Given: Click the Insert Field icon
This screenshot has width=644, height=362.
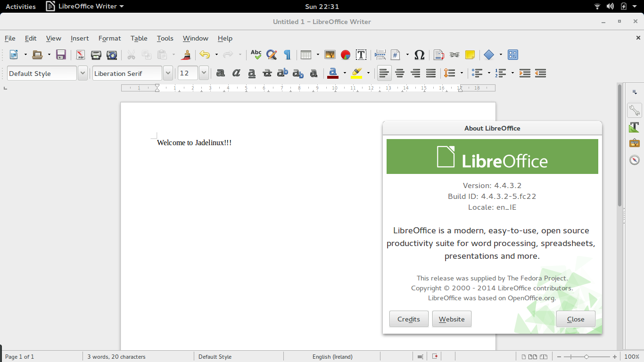Looking at the screenshot, I should pyautogui.click(x=396, y=55).
